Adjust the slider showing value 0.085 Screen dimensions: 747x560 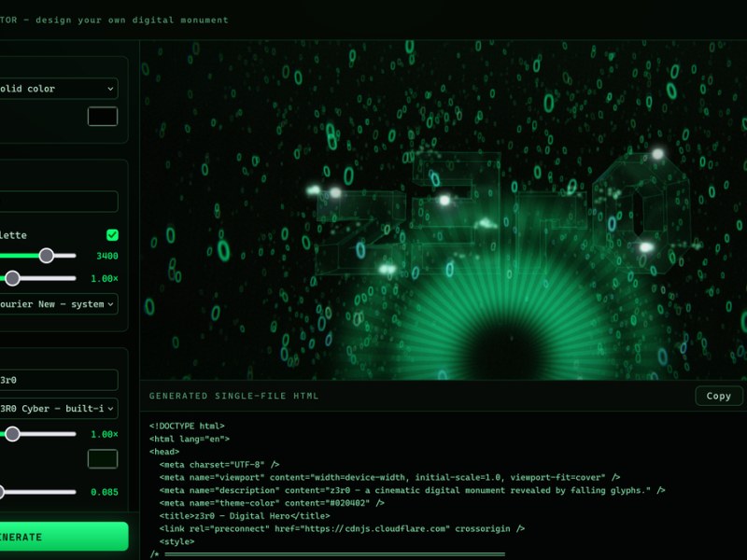tap(38, 492)
